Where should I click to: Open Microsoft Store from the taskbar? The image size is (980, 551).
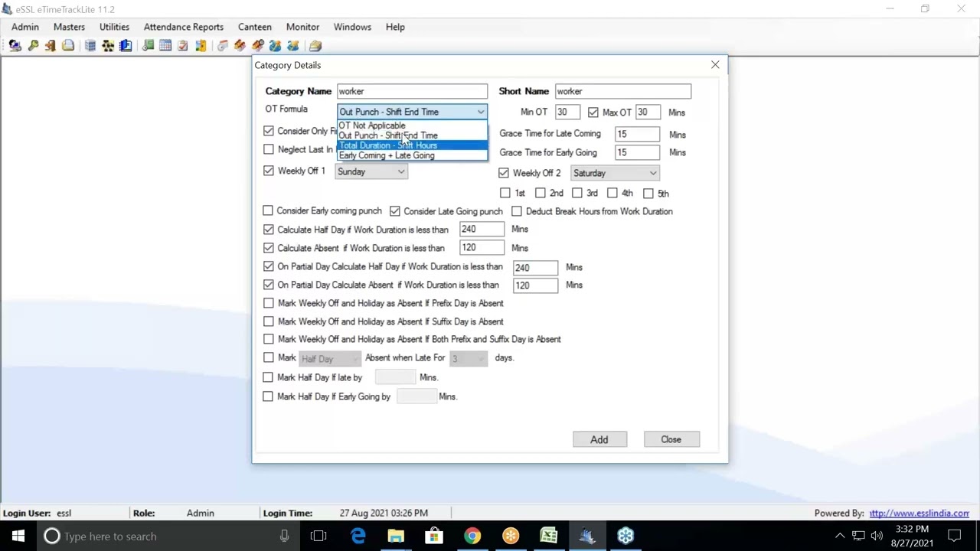tap(434, 536)
